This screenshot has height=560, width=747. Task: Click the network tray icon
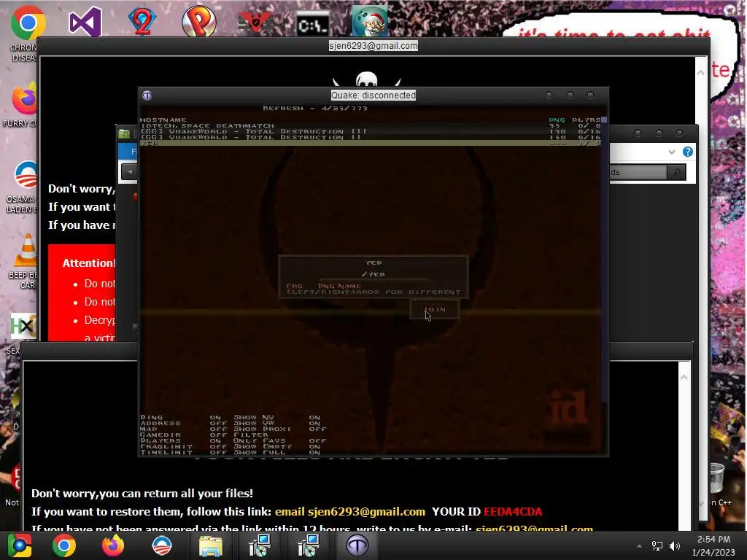(x=657, y=546)
